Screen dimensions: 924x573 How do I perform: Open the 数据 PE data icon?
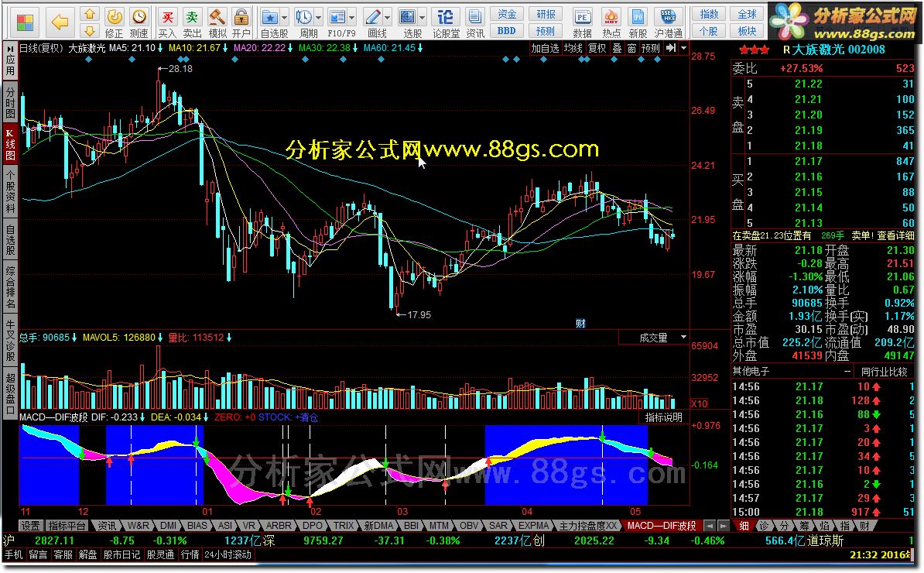point(582,22)
